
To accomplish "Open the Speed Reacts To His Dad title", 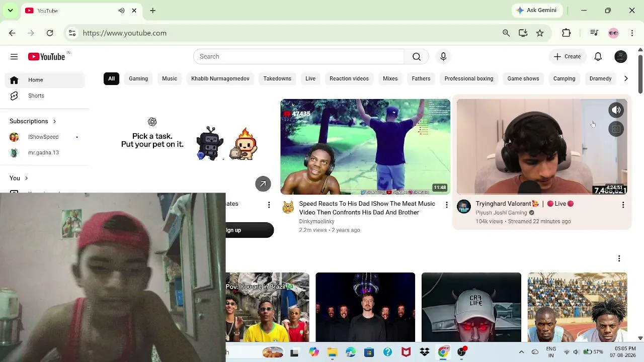I will coord(367,208).
